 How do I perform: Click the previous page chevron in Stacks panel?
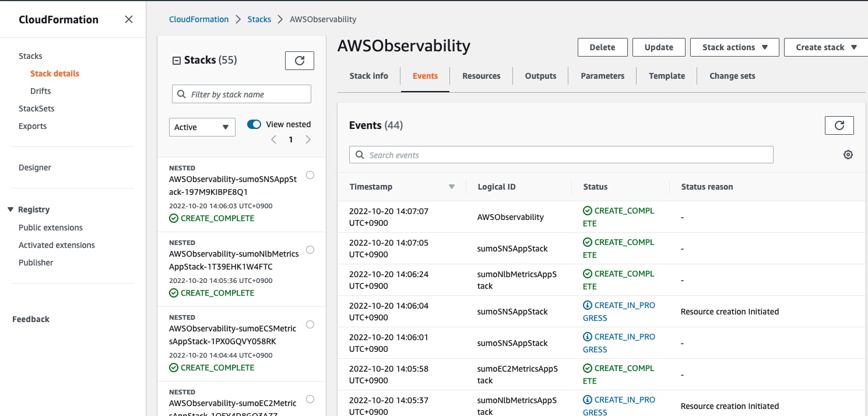click(x=273, y=139)
